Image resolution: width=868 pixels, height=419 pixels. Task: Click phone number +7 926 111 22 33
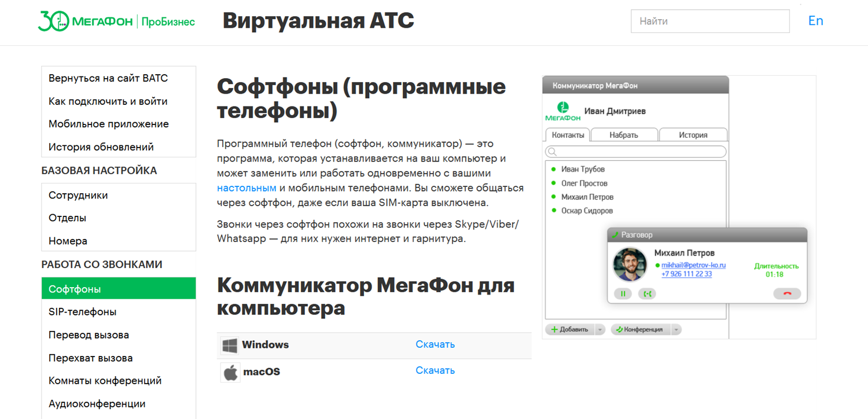[x=686, y=274]
